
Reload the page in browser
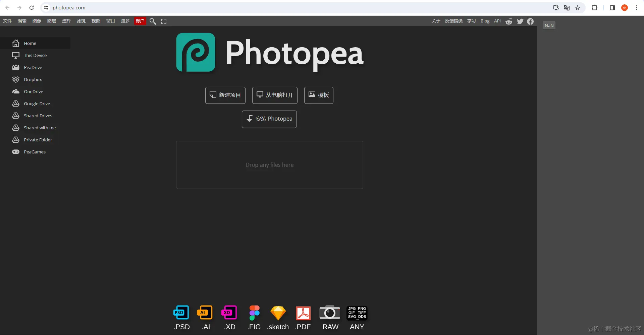[32, 8]
